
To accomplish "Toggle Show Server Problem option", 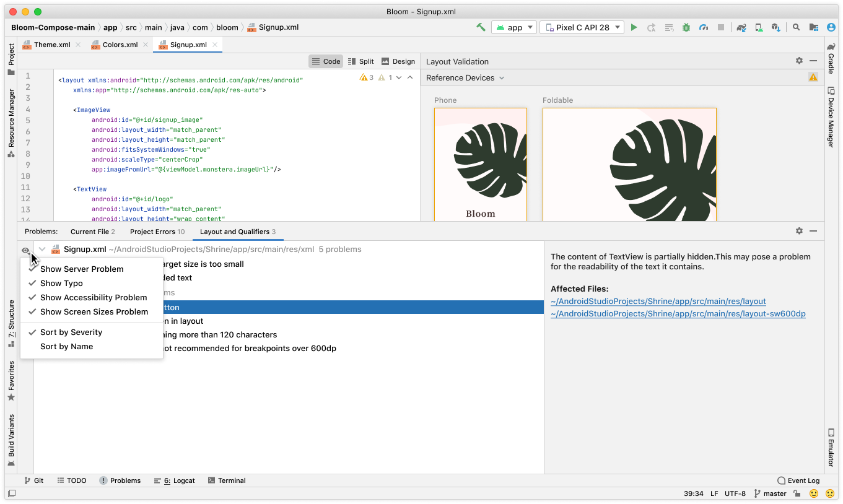I will point(82,269).
